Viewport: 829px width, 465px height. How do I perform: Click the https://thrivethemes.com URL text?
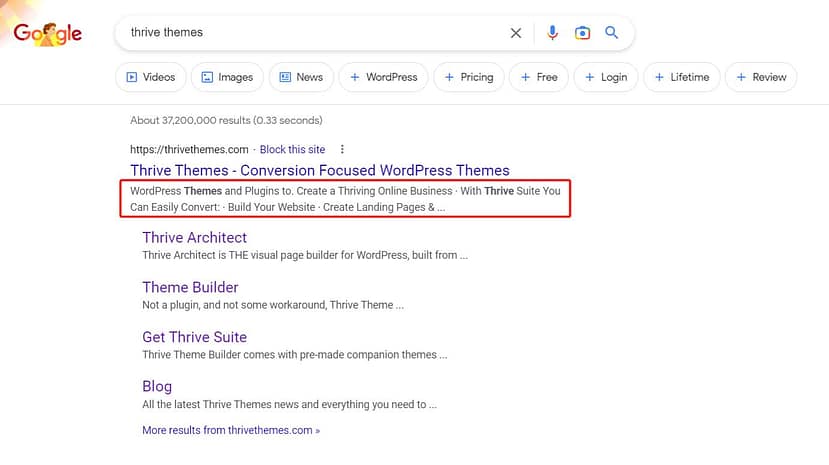[189, 150]
